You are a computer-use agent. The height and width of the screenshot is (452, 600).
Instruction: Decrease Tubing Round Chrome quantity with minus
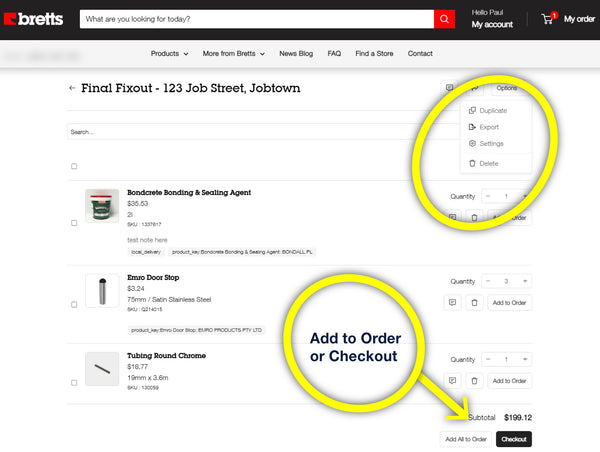tap(488, 359)
